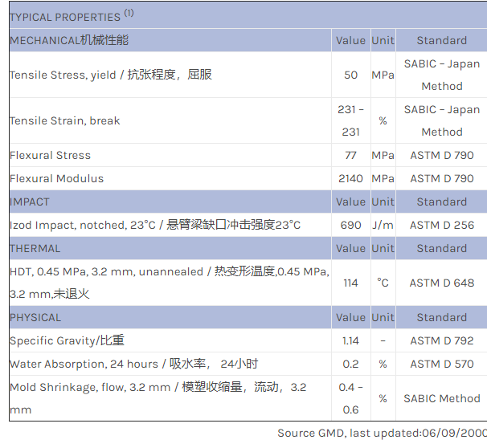Select the THERMAL section header
This screenshot has width=487, height=448.
(35, 248)
